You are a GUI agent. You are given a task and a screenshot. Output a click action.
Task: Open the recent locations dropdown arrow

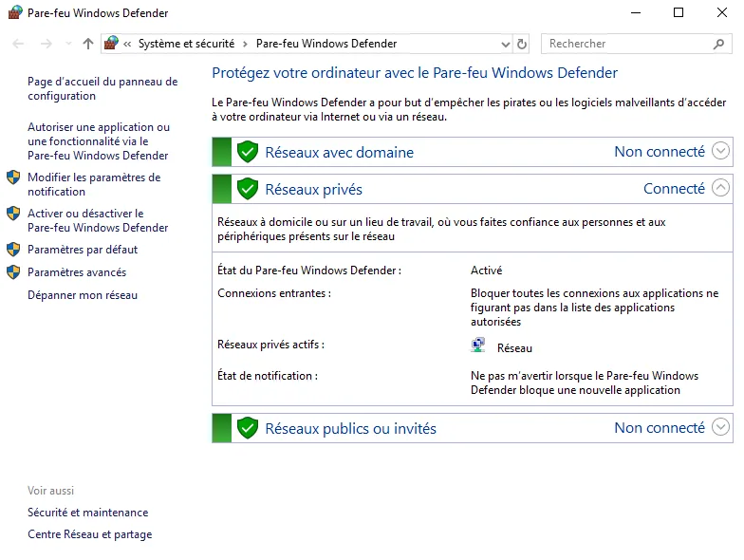click(x=68, y=44)
